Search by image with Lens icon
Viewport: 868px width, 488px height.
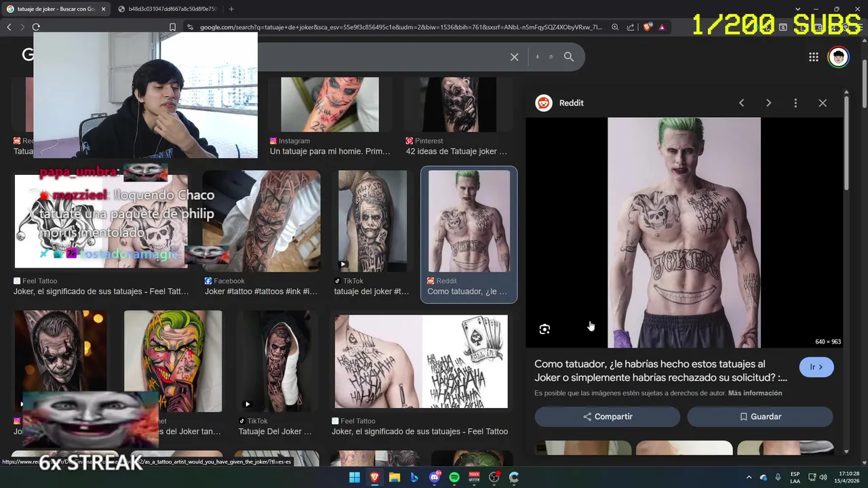pyautogui.click(x=551, y=57)
